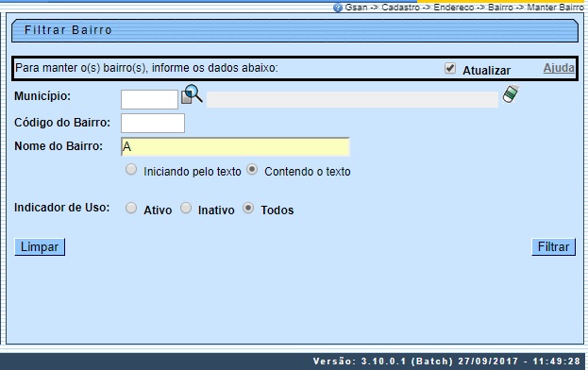Toggle the Atualizar checkbox
Viewport: 588px width, 370px height.
pos(450,68)
